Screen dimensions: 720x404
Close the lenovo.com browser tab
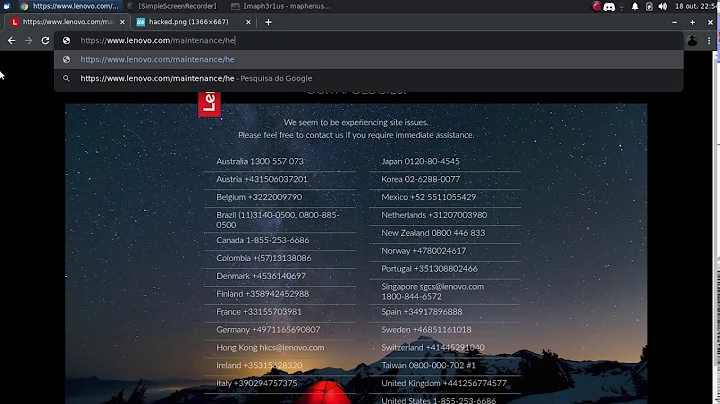tap(122, 22)
